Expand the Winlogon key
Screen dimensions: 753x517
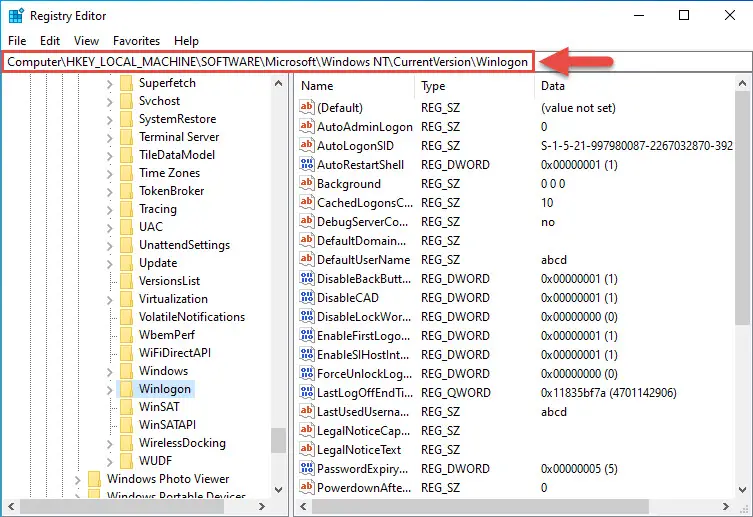pos(109,390)
